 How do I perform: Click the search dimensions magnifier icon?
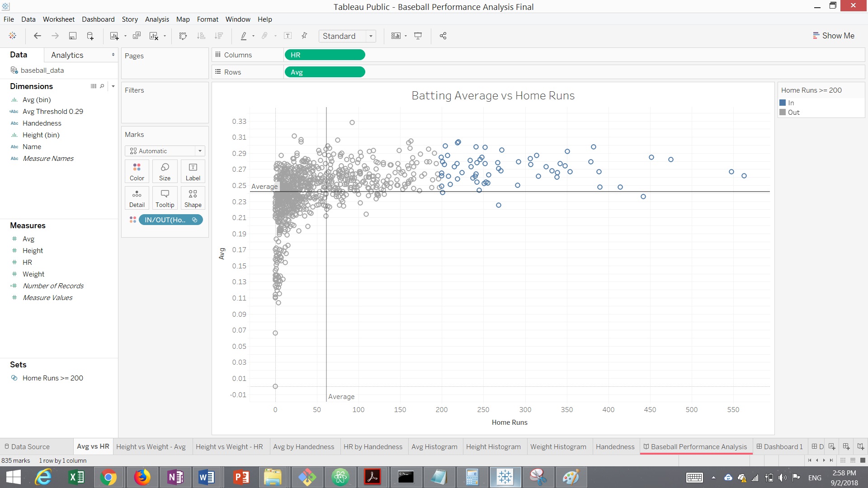(x=102, y=86)
